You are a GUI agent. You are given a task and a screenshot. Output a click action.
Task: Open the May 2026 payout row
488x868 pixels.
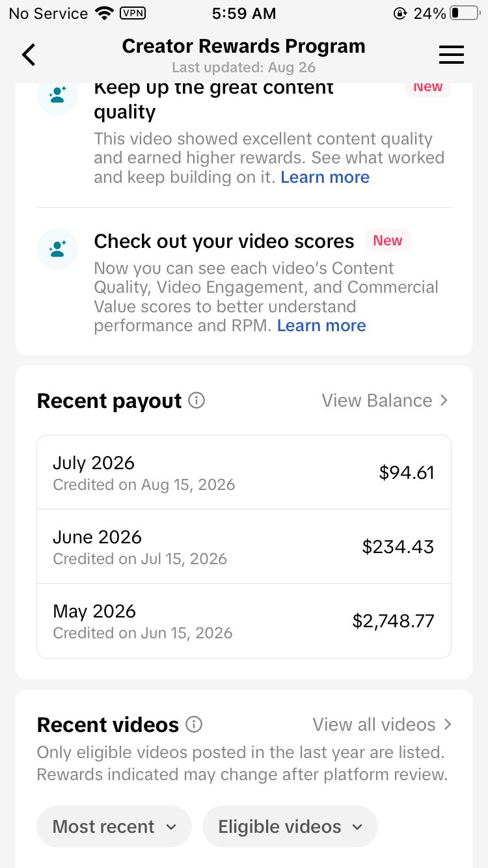click(x=244, y=621)
